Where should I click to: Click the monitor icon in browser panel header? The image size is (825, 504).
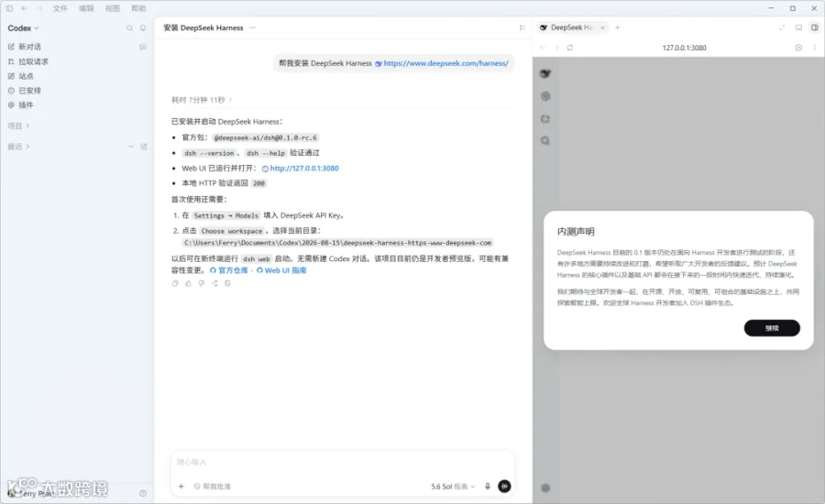(798, 27)
